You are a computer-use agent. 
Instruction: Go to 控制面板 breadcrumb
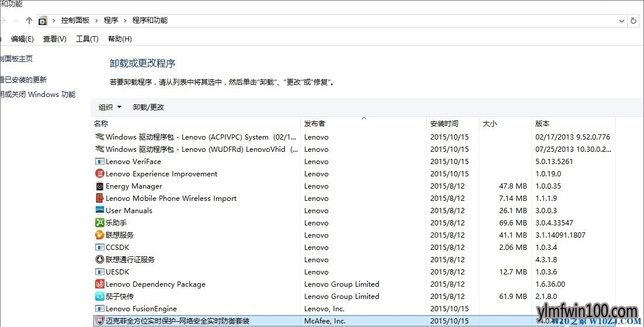(75, 20)
